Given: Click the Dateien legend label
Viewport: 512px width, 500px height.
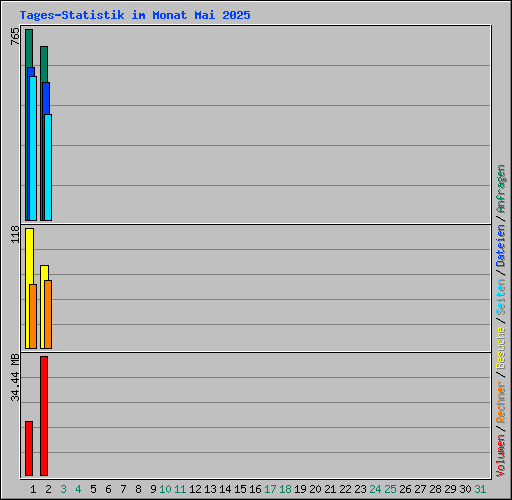Looking at the screenshot, I should 501,246.
